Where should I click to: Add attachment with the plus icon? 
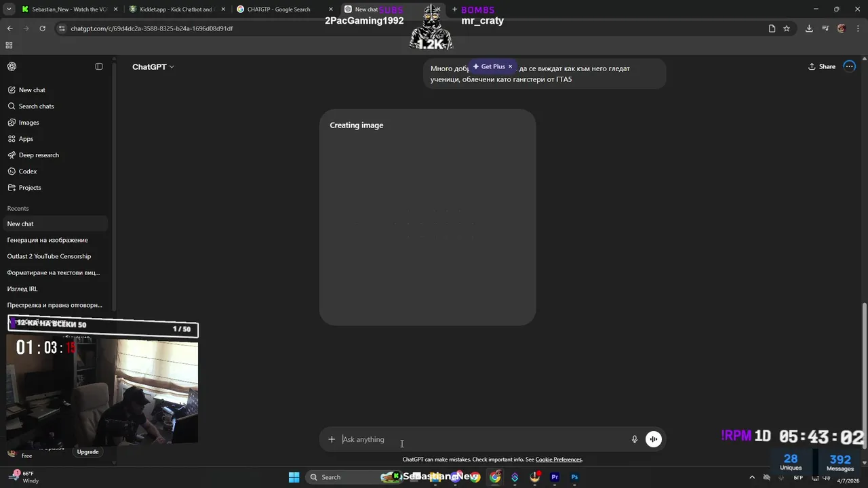click(x=332, y=439)
